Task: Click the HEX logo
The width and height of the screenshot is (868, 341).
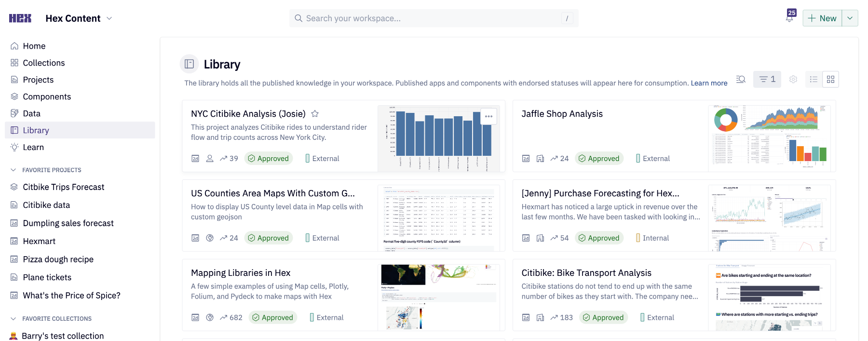Action: [x=20, y=18]
